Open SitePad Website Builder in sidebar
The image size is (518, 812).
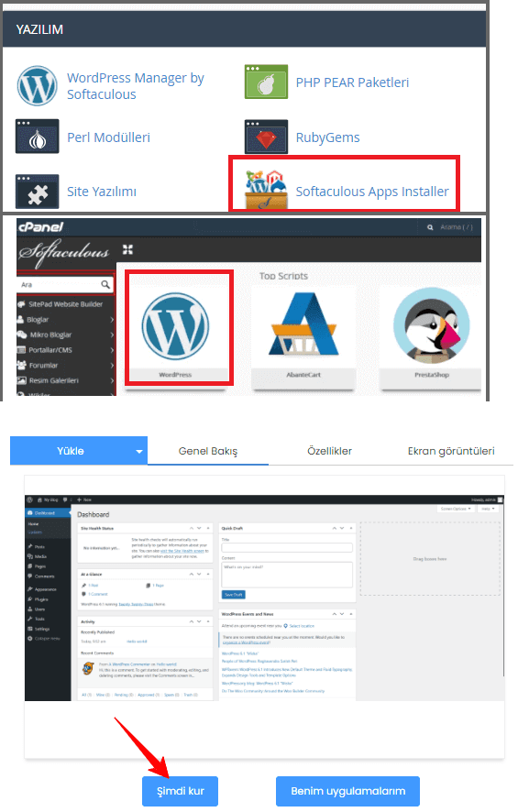[x=65, y=304]
